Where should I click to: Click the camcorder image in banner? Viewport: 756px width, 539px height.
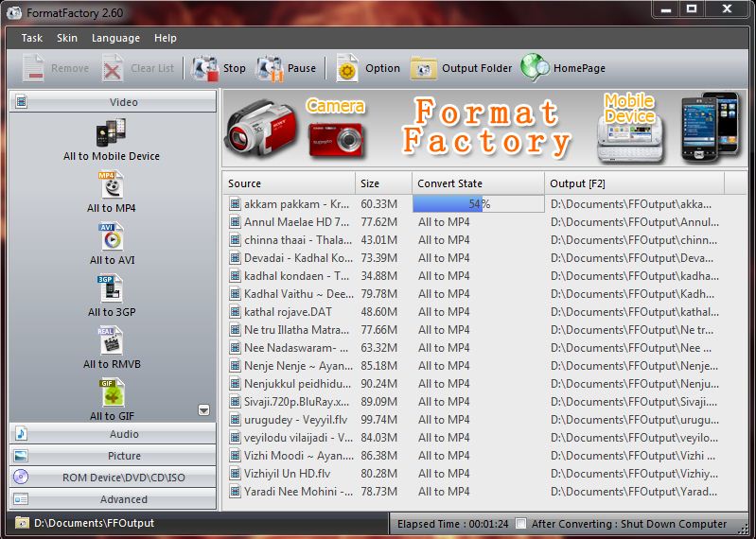[x=260, y=128]
